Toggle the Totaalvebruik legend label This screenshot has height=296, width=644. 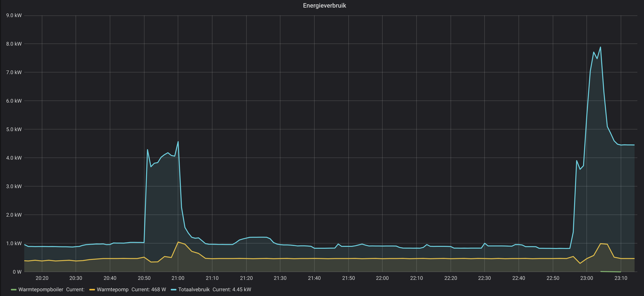(194, 290)
